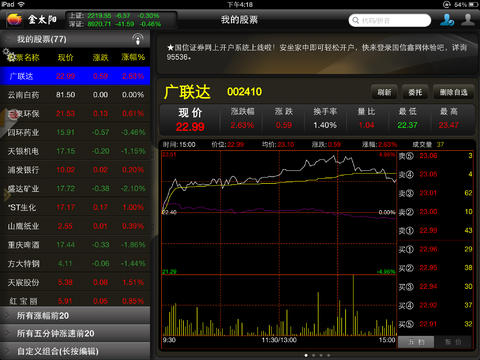Click the 委托 order button
The image size is (480, 360).
(x=415, y=92)
